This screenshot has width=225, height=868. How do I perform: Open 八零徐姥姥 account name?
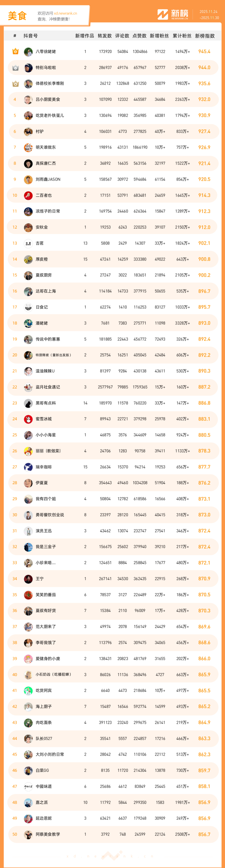tap(46, 52)
